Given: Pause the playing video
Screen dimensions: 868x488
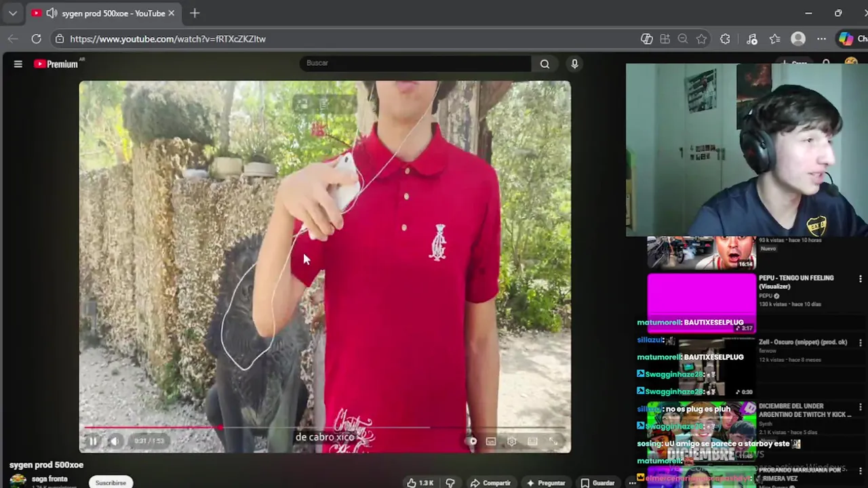Looking at the screenshot, I should pyautogui.click(x=93, y=441).
